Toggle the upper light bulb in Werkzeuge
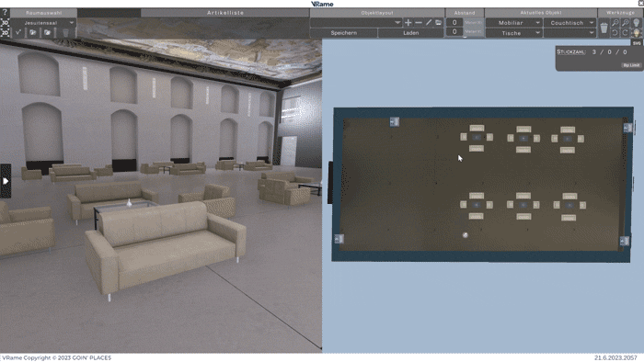The width and height of the screenshot is (644, 362). point(637,23)
